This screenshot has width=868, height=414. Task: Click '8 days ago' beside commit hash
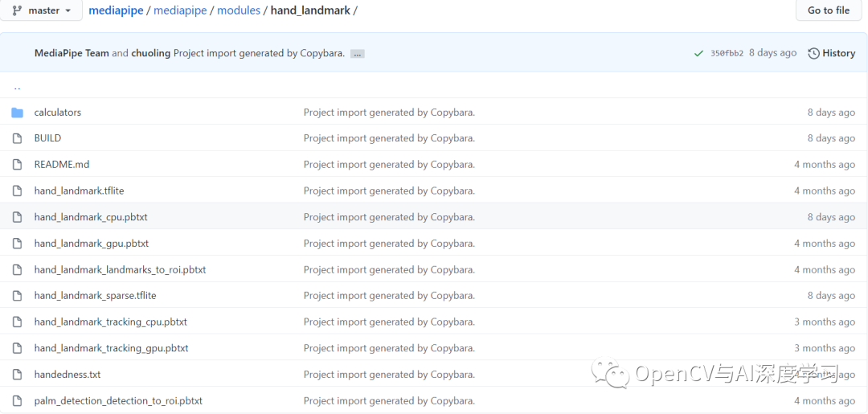[x=773, y=53]
